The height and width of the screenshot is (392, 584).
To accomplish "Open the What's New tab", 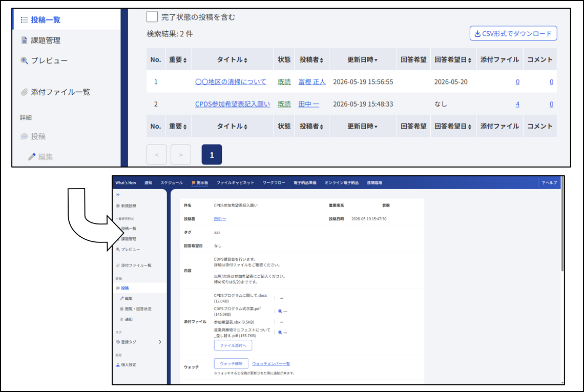I will pyautogui.click(x=126, y=182).
